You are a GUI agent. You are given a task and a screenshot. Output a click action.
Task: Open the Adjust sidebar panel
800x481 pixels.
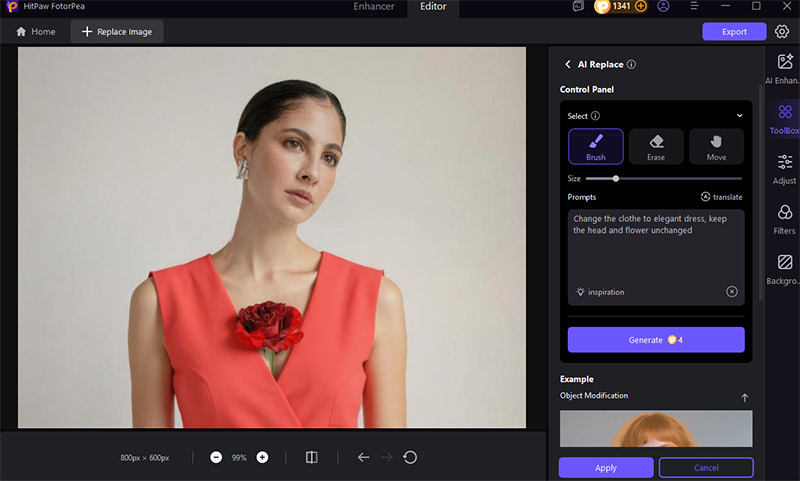click(x=785, y=168)
